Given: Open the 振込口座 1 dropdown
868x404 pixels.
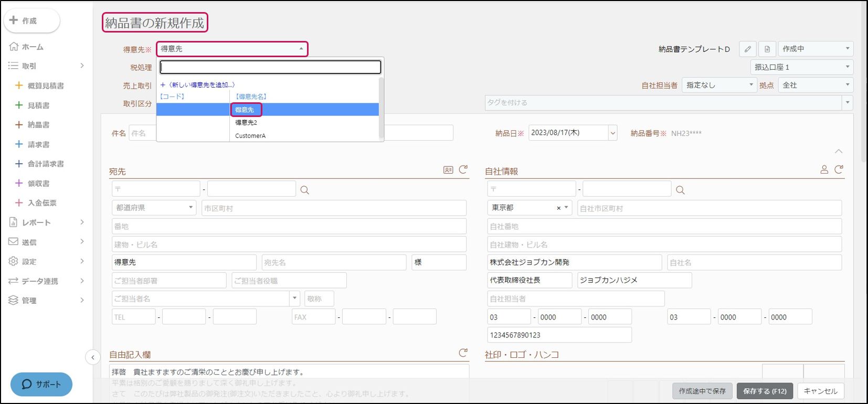Looking at the screenshot, I should pyautogui.click(x=801, y=67).
